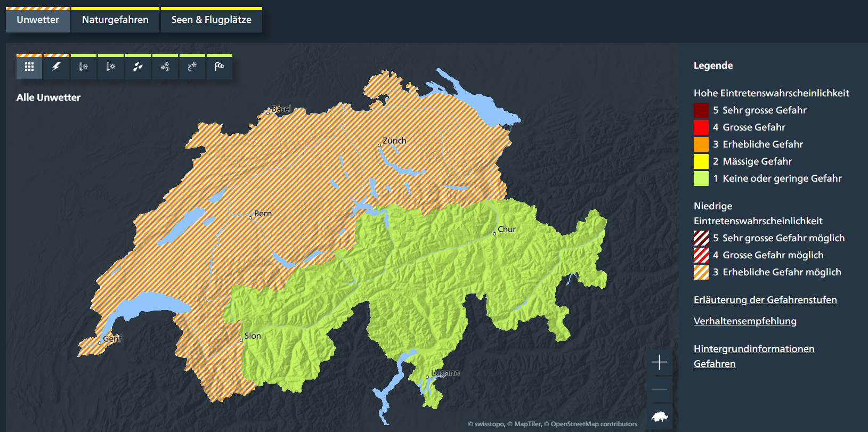This screenshot has width=868, height=432.
Task: Show thunderstorm warnings with lightning icon
Action: (56, 67)
